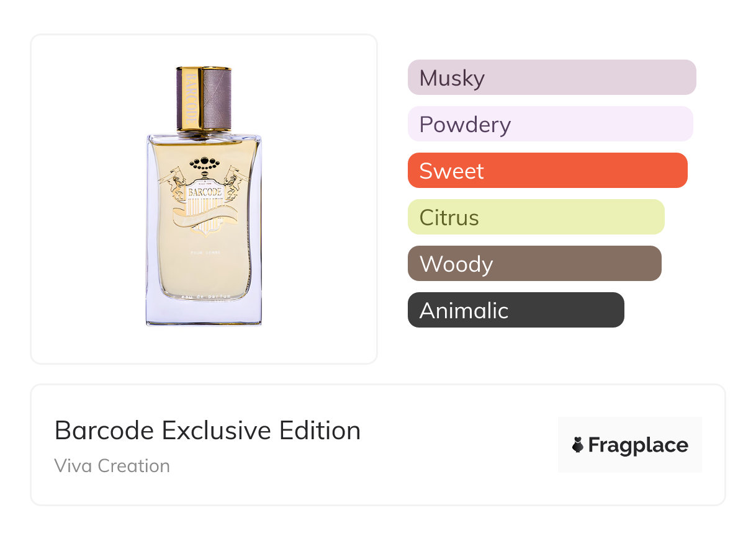Click the Fragplace bottle logo icon

(x=578, y=445)
